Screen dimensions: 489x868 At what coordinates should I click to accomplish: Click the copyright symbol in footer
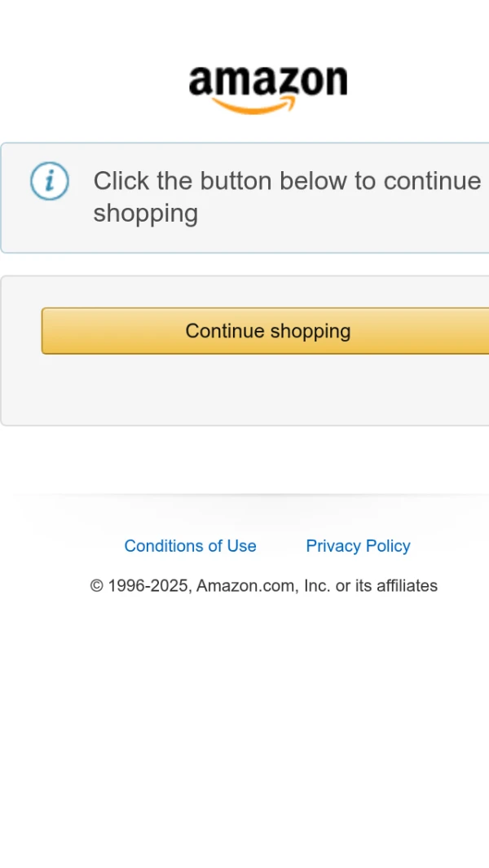97,586
